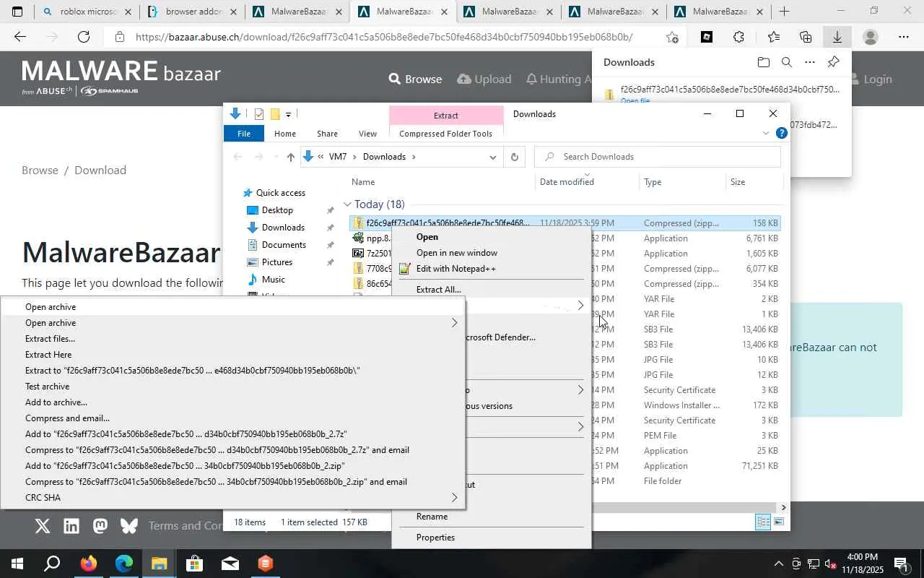This screenshot has height=578, width=924.
Task: Open more options in the Downloads flyout
Action: 810,62
